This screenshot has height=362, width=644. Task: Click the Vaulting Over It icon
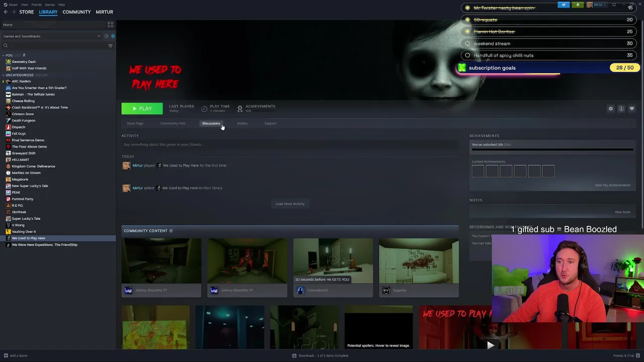coord(8,232)
